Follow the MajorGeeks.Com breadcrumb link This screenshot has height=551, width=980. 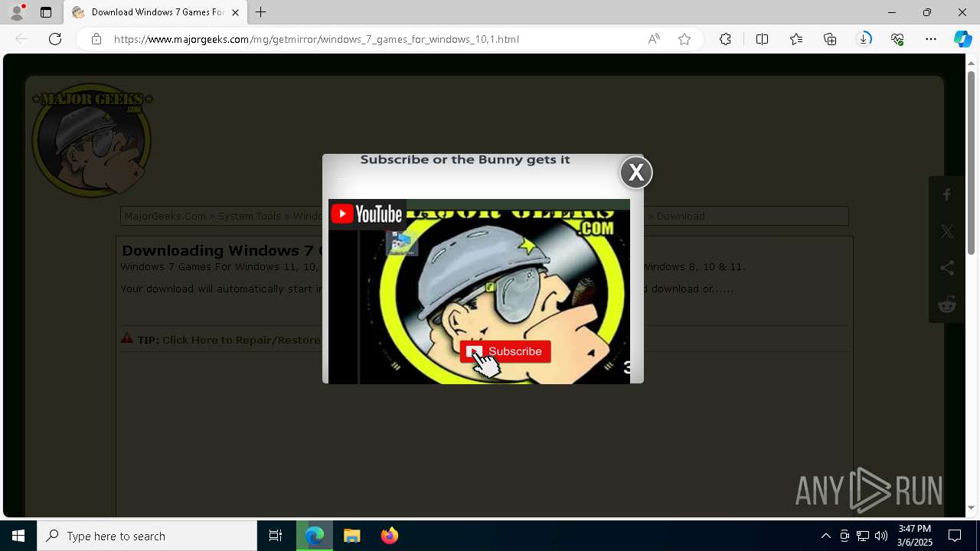(x=165, y=216)
